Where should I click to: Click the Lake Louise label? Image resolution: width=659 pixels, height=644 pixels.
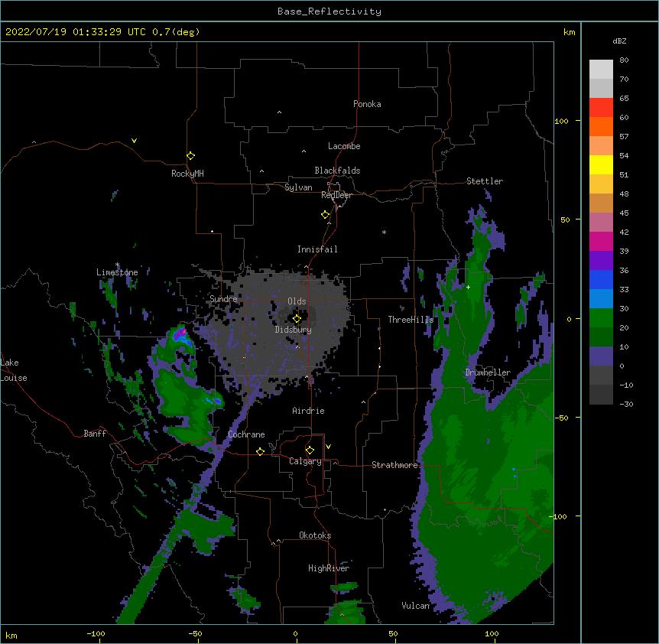(14, 370)
